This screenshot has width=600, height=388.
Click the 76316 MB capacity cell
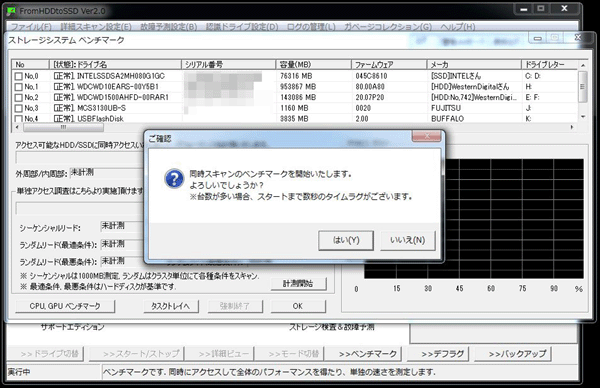click(296, 76)
